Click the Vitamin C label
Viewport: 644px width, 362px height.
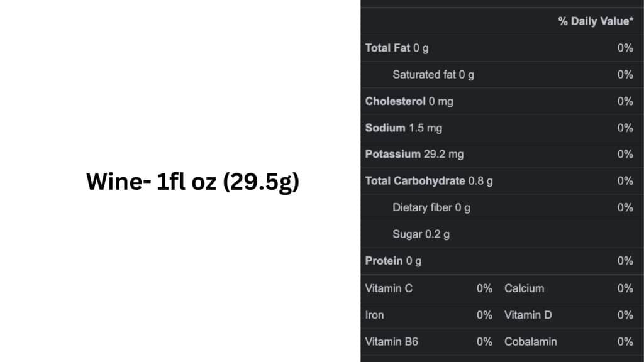pyautogui.click(x=389, y=288)
